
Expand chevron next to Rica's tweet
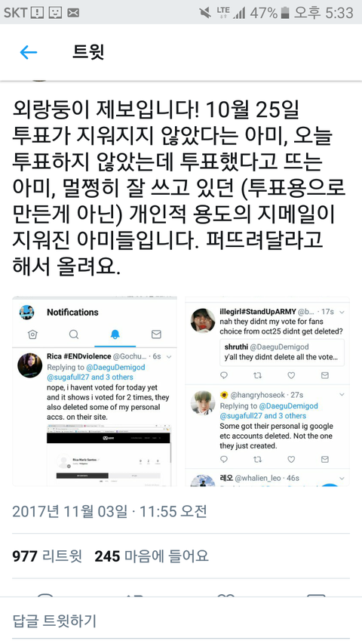point(169,357)
